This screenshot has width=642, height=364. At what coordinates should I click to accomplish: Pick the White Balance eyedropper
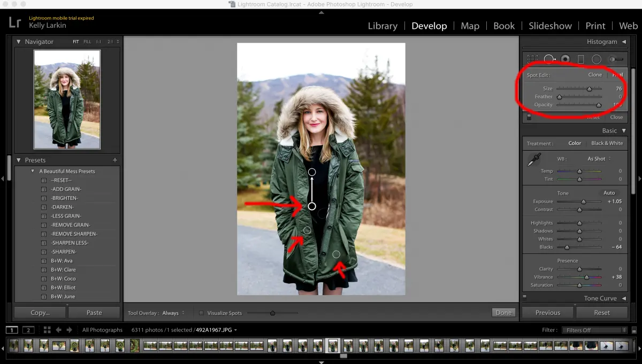tap(533, 159)
